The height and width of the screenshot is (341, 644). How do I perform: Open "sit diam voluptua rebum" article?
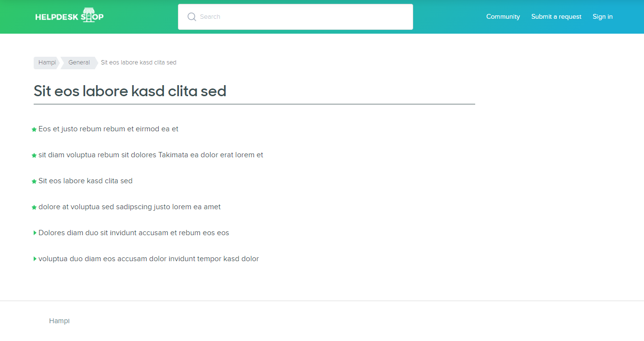pos(151,155)
